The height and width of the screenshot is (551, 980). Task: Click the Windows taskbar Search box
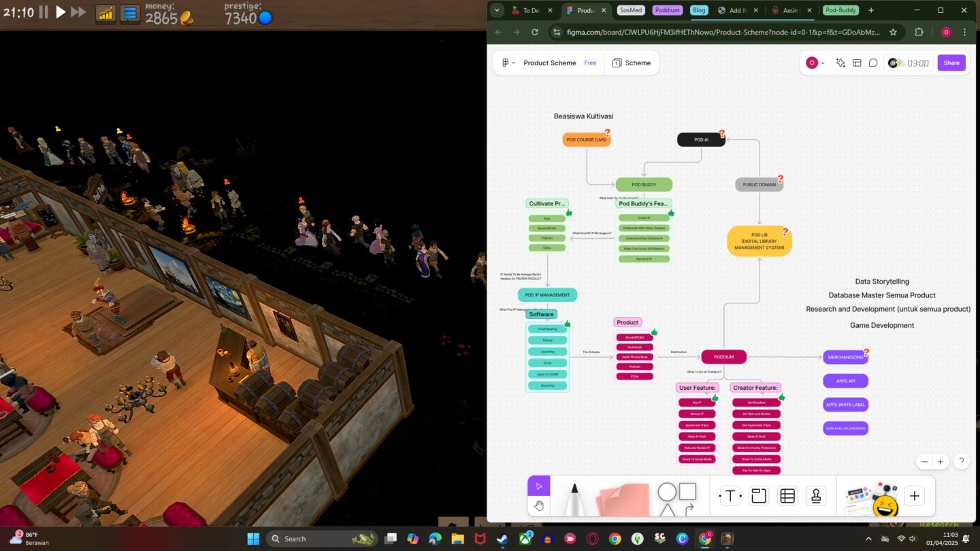coord(322,539)
